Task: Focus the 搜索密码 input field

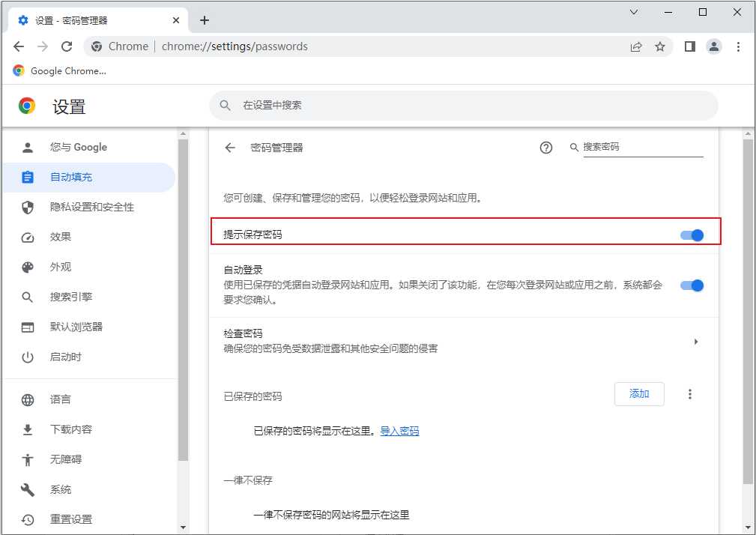Action: 643,147
